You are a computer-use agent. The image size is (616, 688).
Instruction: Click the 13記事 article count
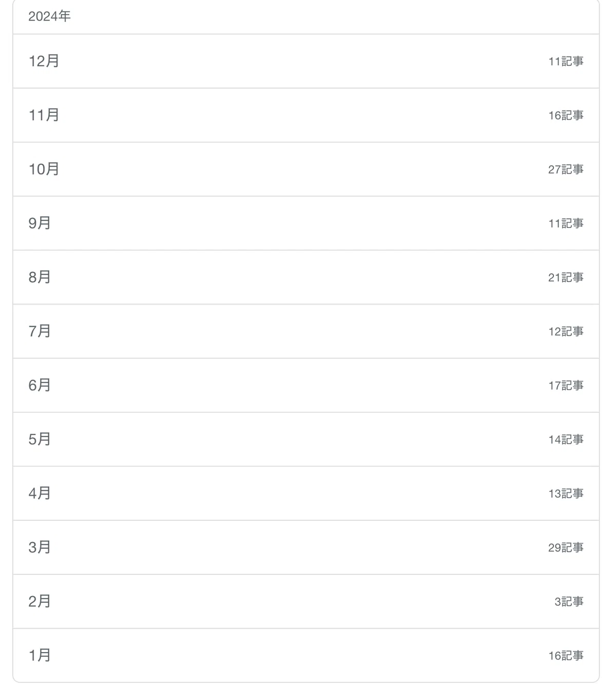tap(566, 494)
